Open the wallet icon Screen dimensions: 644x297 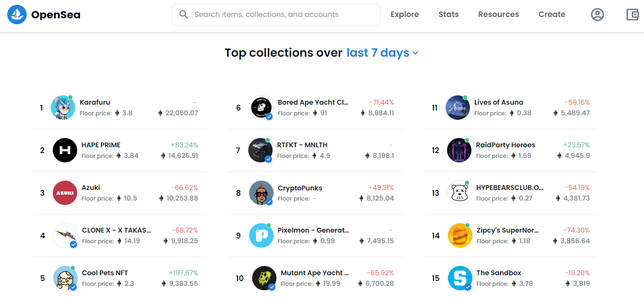[632, 15]
